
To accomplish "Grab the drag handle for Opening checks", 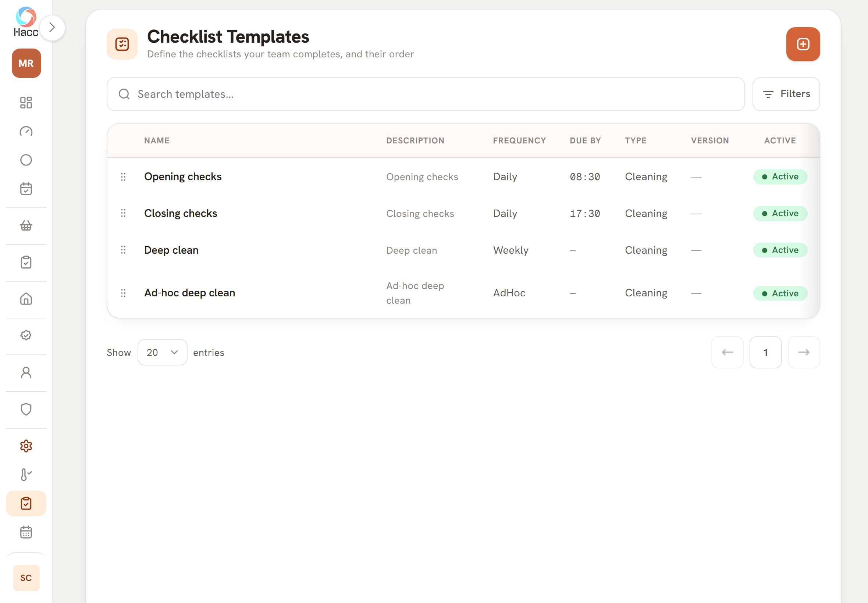I will [x=123, y=177].
